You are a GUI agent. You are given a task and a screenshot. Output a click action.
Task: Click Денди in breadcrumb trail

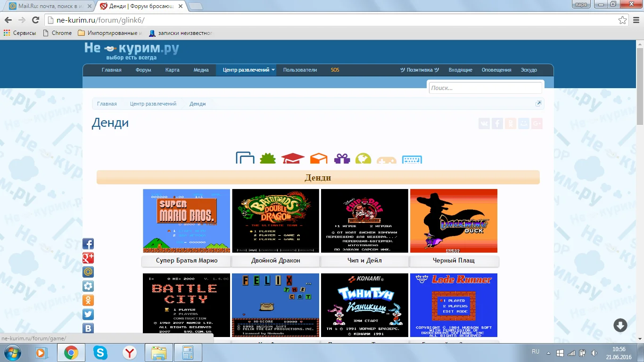(198, 104)
